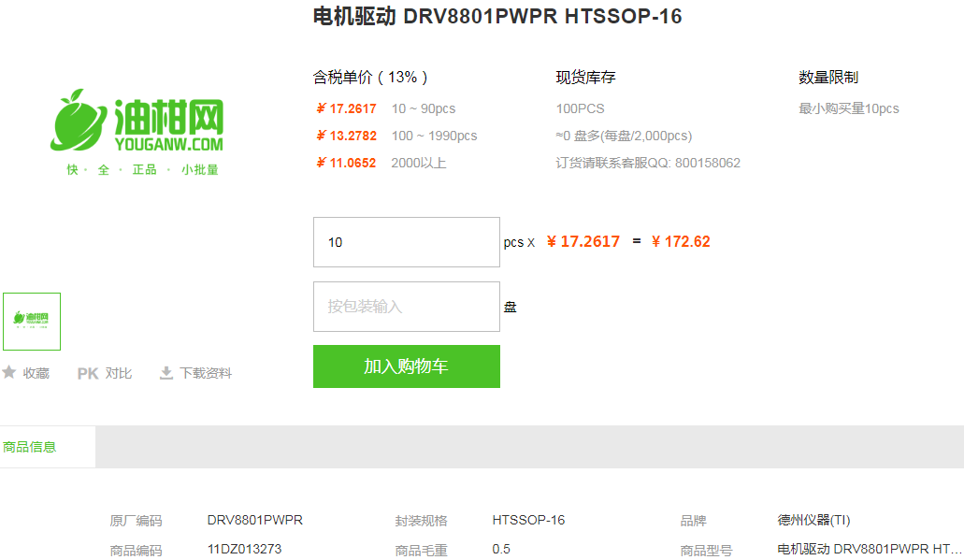
Task: Click the 含税单价 (13%) heading
Action: pyautogui.click(x=370, y=78)
